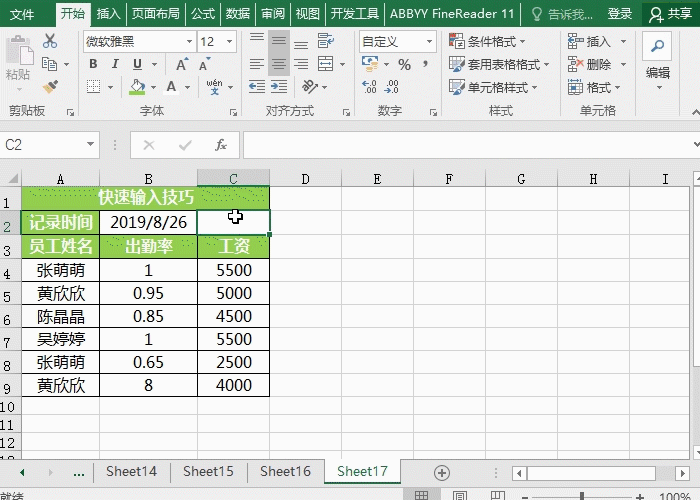This screenshot has height=500, width=700.
Task: Decrease font size with small A
Action: tap(204, 64)
